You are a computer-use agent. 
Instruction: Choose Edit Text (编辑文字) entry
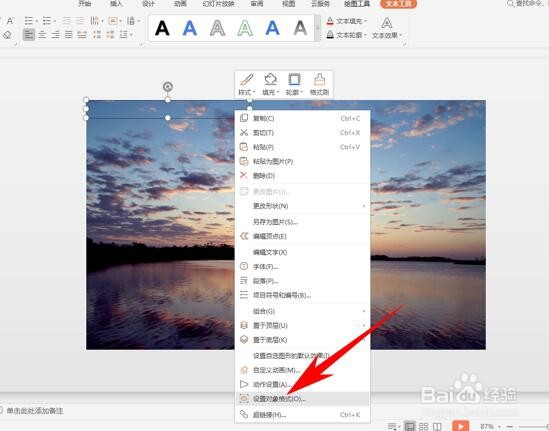pyautogui.click(x=303, y=252)
